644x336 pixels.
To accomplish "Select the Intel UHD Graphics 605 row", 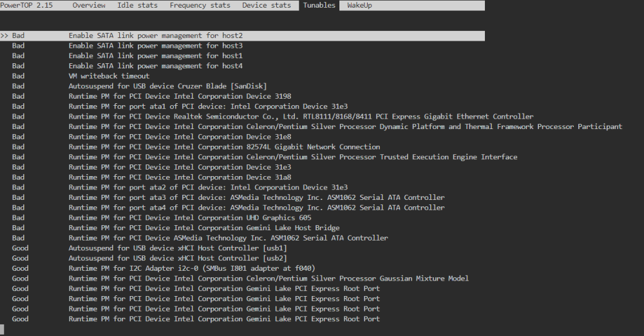I will pyautogui.click(x=162, y=217).
